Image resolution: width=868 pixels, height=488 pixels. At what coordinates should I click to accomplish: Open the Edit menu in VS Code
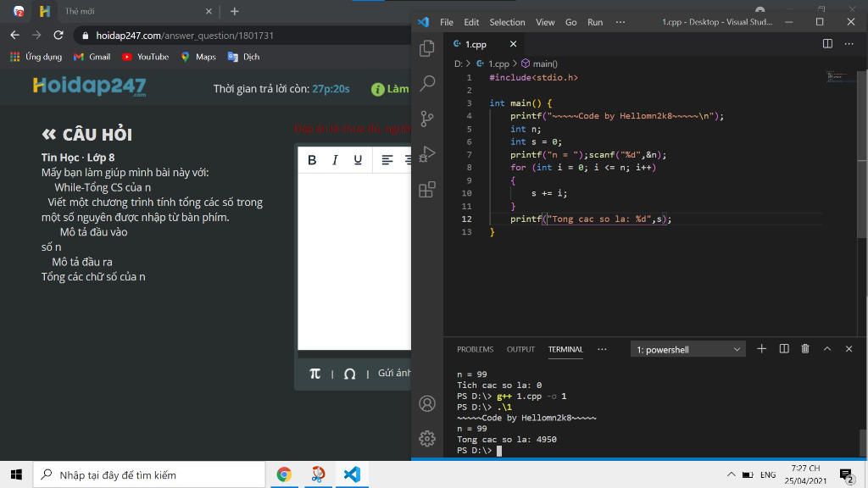pyautogui.click(x=471, y=22)
